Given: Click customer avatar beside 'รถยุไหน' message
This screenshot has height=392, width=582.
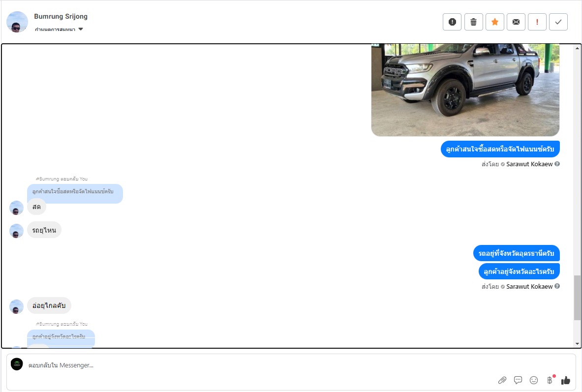Looking at the screenshot, I should tap(16, 231).
